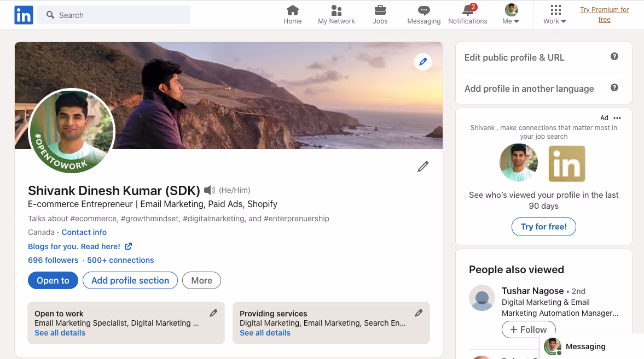Open My Network people icon
The image size is (644, 359).
click(336, 10)
